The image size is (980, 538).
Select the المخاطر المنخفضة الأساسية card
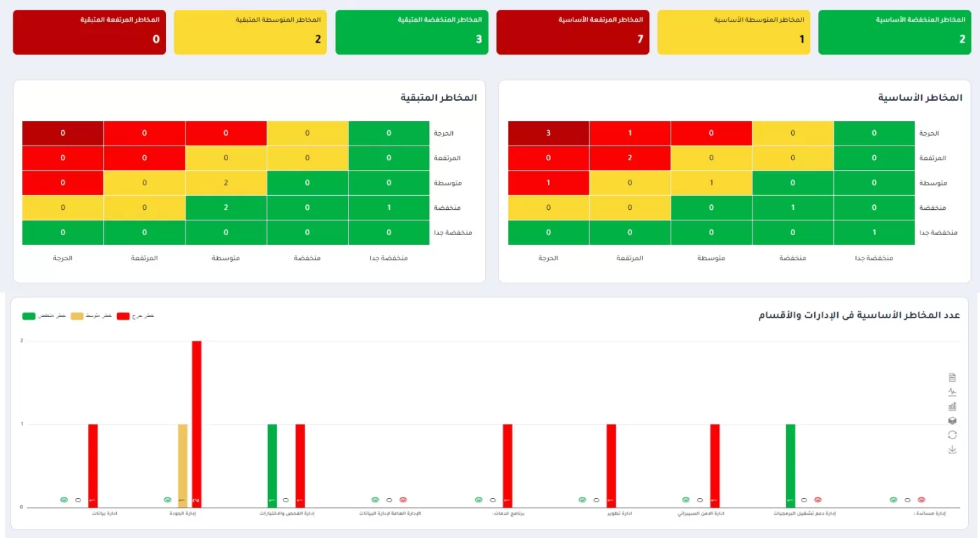(x=895, y=32)
